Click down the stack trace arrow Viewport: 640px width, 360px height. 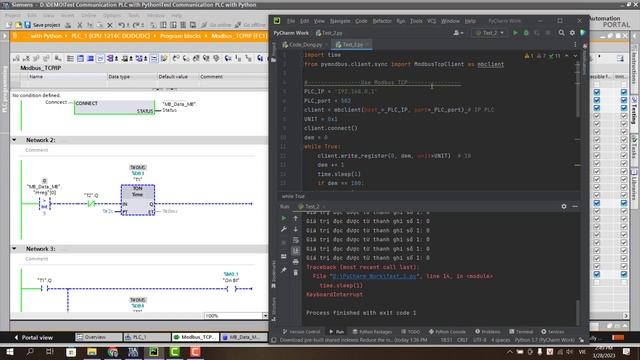tap(296, 229)
